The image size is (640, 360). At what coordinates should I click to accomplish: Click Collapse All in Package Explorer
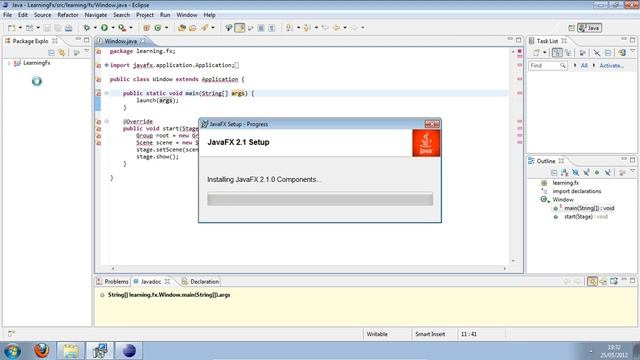(x=51, y=53)
